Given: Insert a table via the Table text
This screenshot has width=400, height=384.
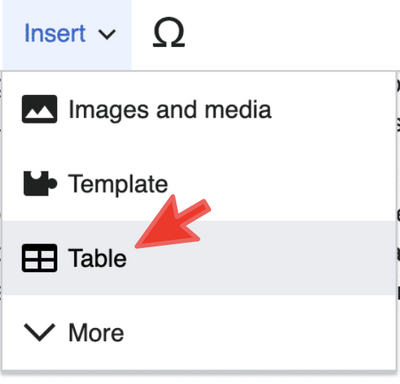Looking at the screenshot, I should pos(97,258).
